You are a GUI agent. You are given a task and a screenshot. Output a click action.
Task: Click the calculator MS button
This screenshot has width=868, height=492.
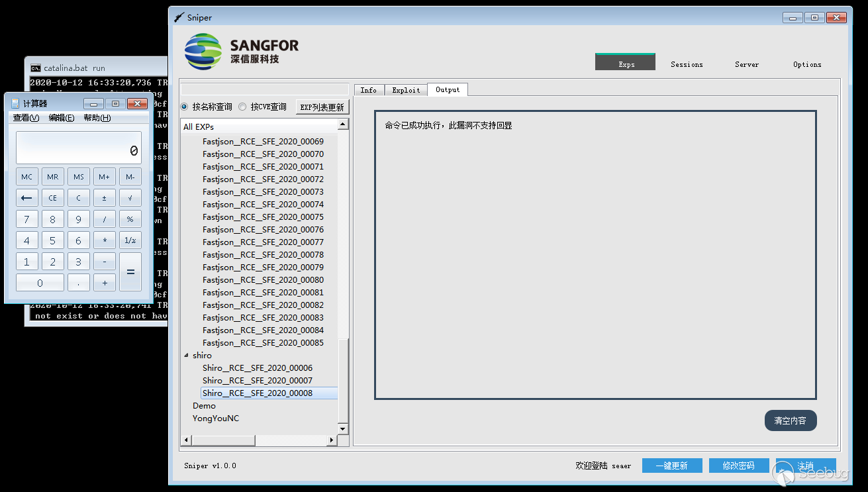pyautogui.click(x=78, y=177)
